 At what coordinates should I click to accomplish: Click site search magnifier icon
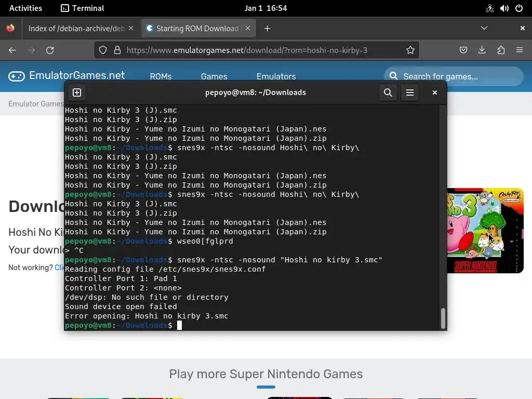(393, 76)
